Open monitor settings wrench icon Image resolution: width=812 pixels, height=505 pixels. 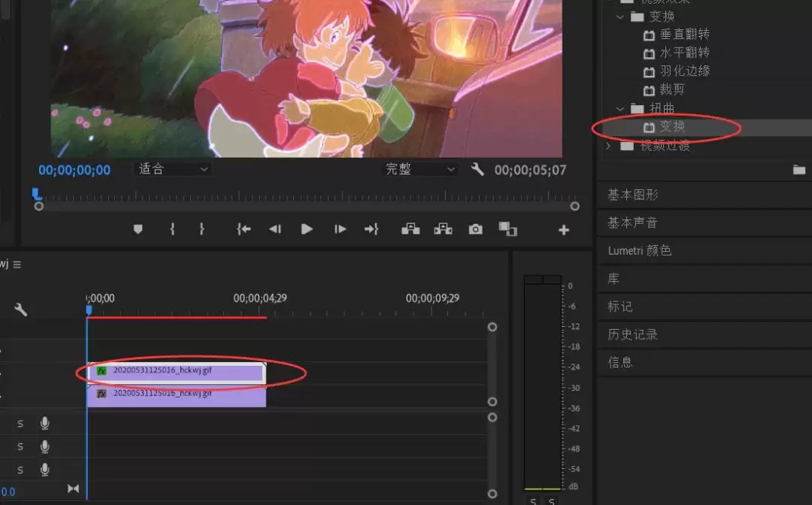click(x=477, y=169)
